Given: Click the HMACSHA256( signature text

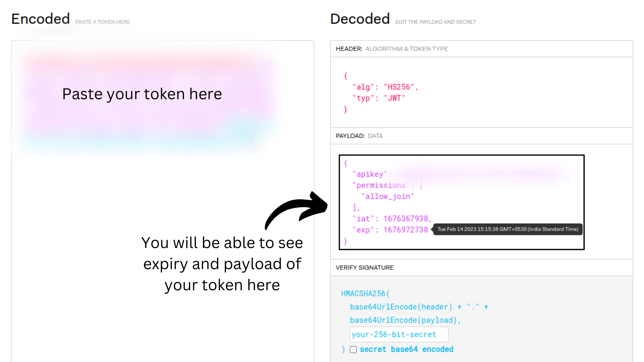Looking at the screenshot, I should click(366, 294).
